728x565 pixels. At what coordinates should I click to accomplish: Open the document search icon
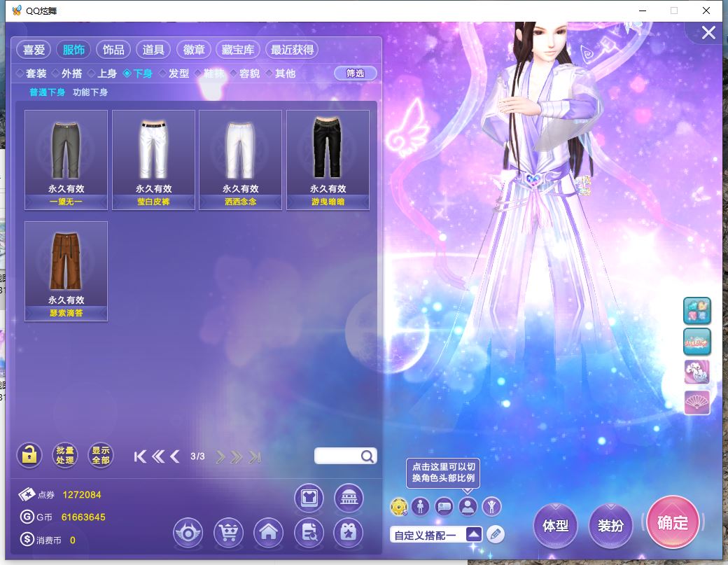pyautogui.click(x=309, y=533)
